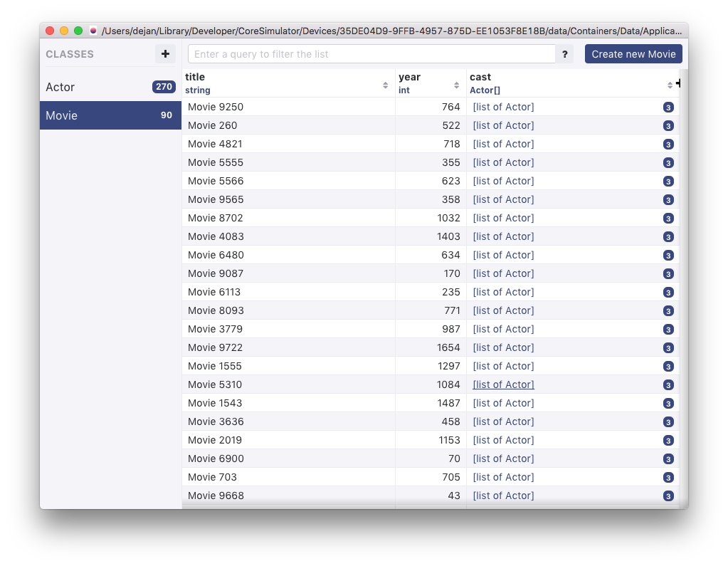Image resolution: width=728 pixels, height=566 pixels.
Task: Click the add class plus icon
Action: tap(165, 54)
